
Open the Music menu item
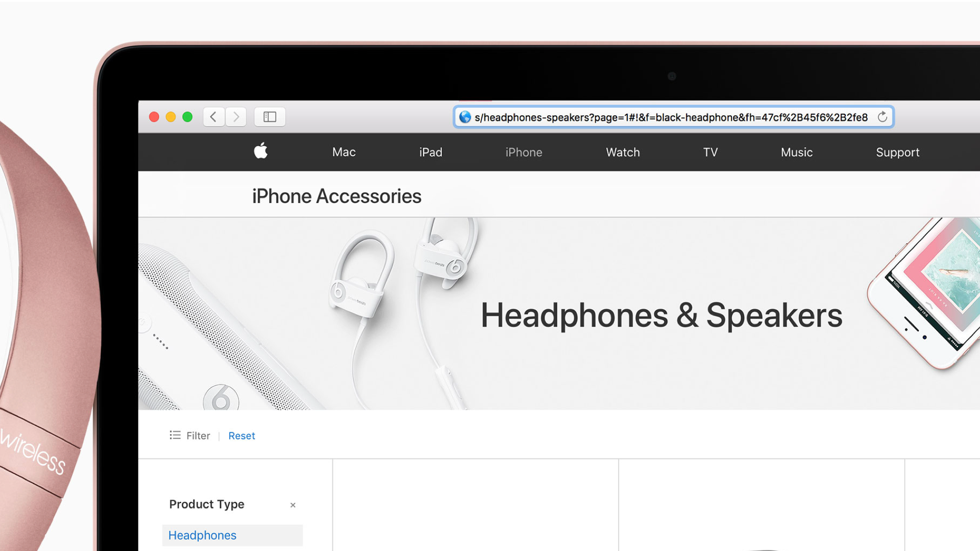[x=797, y=152]
